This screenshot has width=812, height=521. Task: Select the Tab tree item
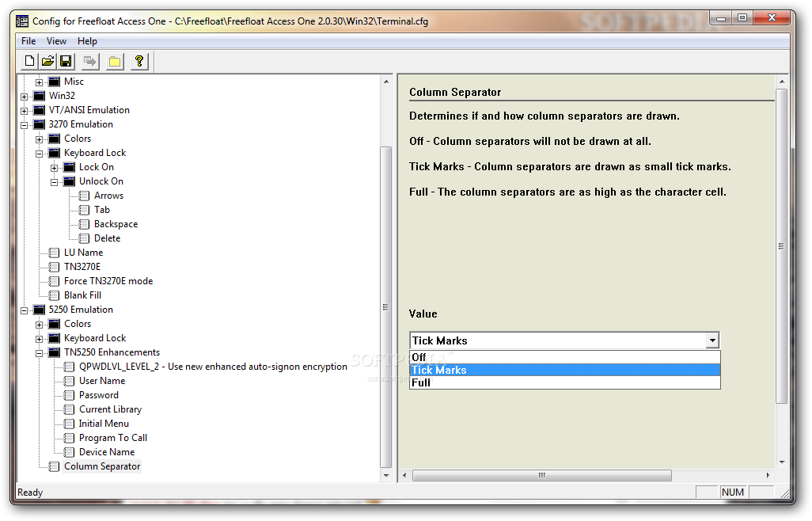point(102,210)
